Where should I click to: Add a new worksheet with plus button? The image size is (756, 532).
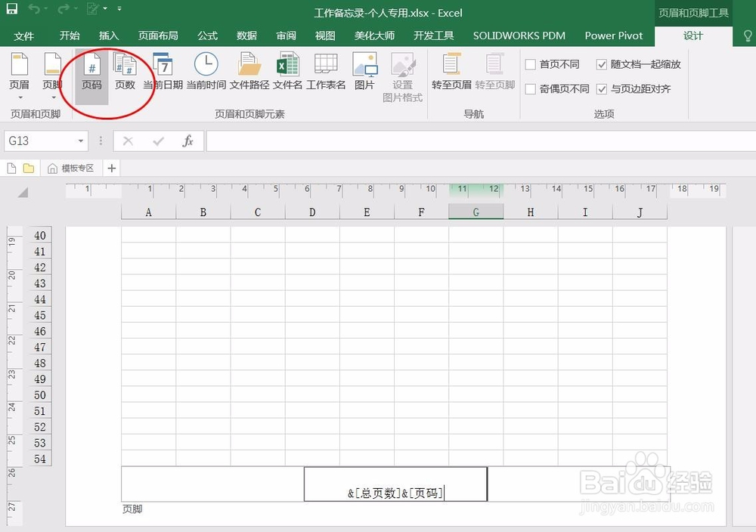(x=111, y=168)
